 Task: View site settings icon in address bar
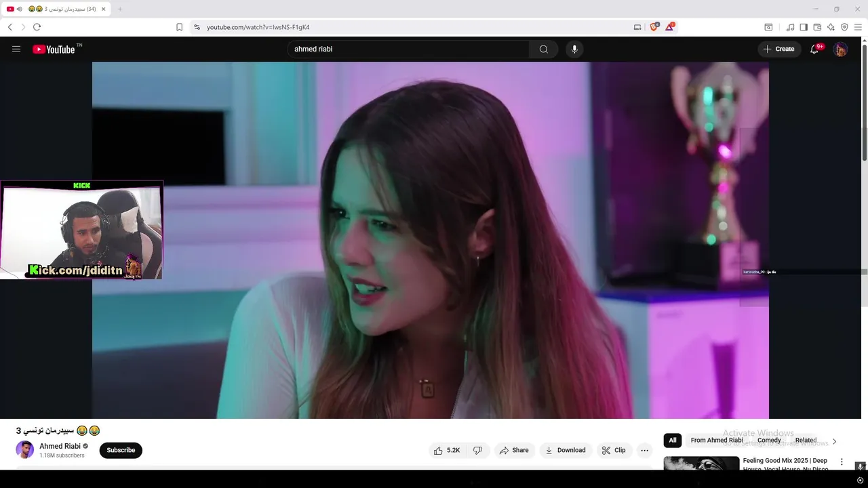(x=197, y=27)
